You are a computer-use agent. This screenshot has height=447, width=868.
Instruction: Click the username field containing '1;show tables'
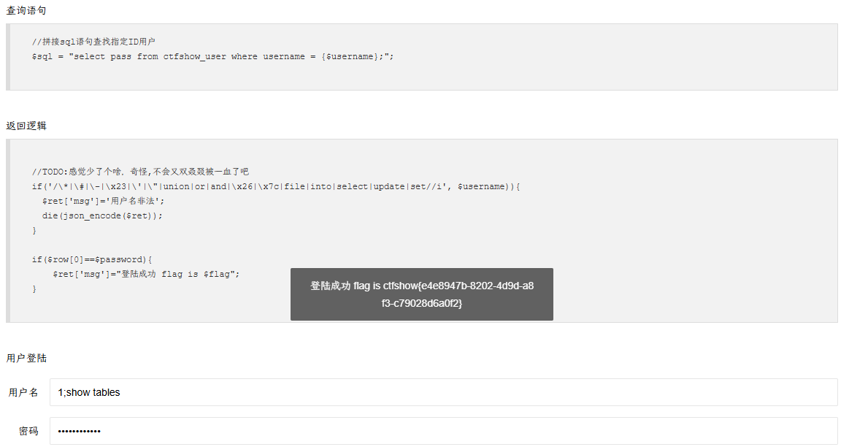[x=443, y=392]
